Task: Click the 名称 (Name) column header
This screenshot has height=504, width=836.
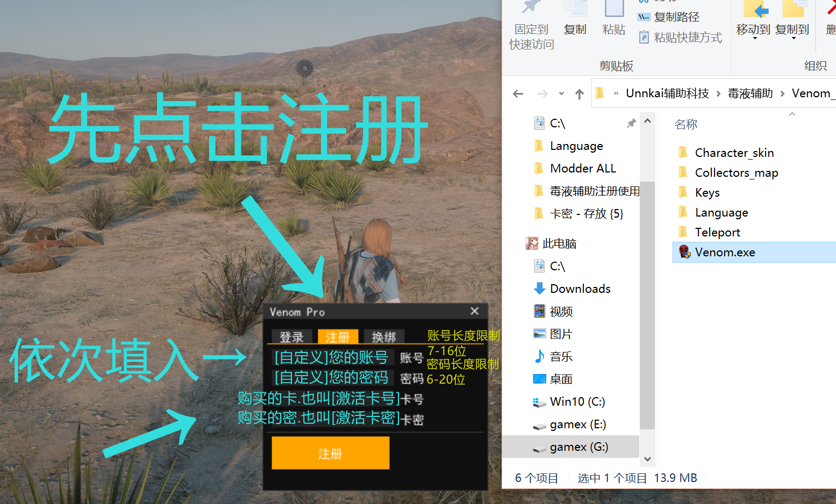Action: pyautogui.click(x=686, y=125)
